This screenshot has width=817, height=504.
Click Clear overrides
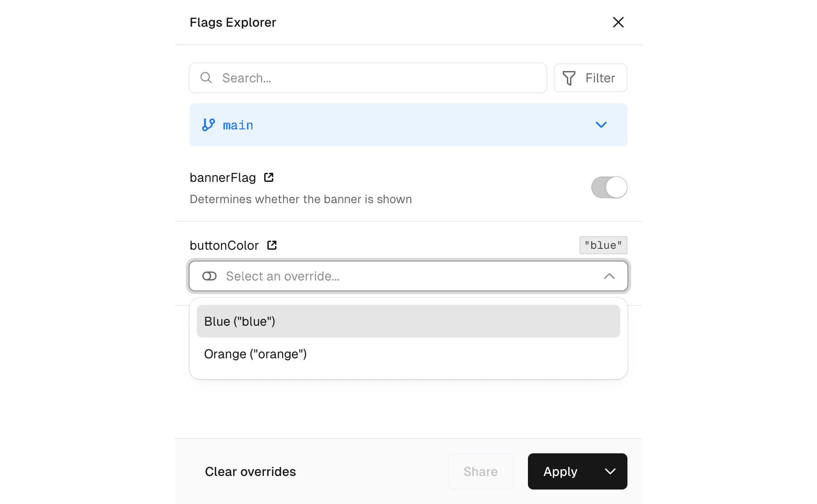pyautogui.click(x=250, y=471)
